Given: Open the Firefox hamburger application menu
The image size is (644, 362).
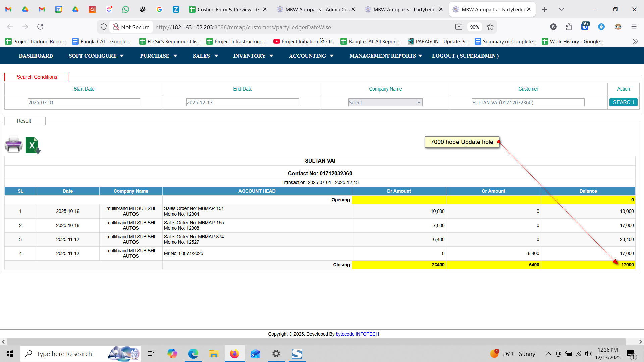Looking at the screenshot, I should (x=634, y=27).
